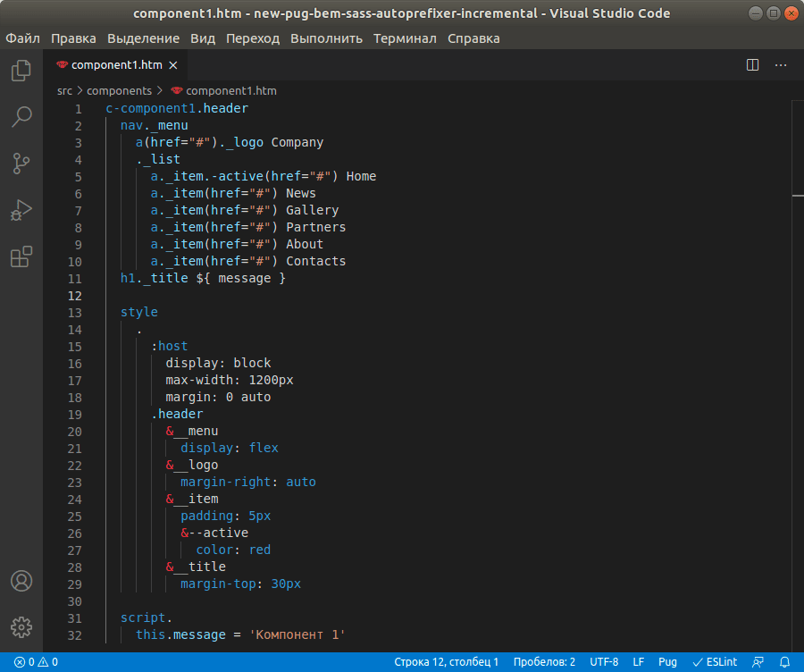This screenshot has height=672, width=804.
Task: Click the &--active selector
Action: coord(214,533)
